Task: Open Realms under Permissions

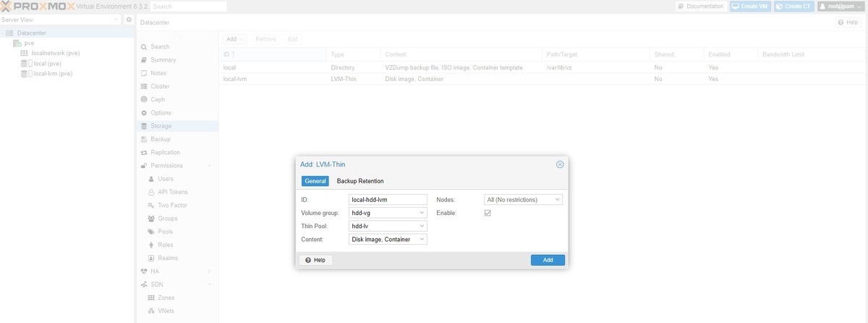Action: [168, 258]
